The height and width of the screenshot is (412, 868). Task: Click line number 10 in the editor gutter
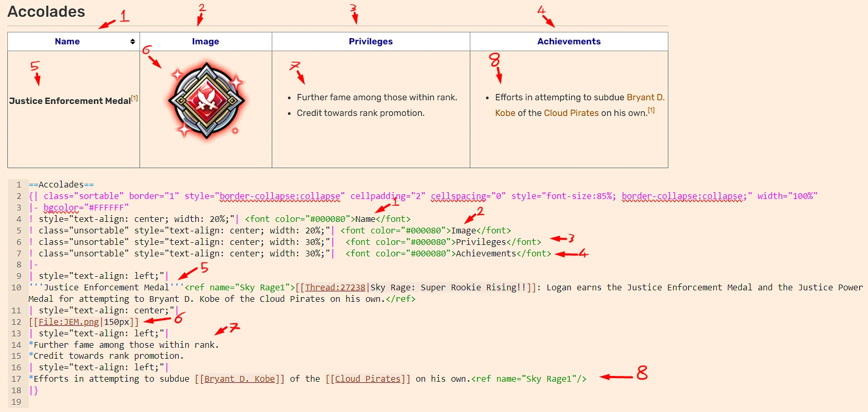tap(16, 287)
